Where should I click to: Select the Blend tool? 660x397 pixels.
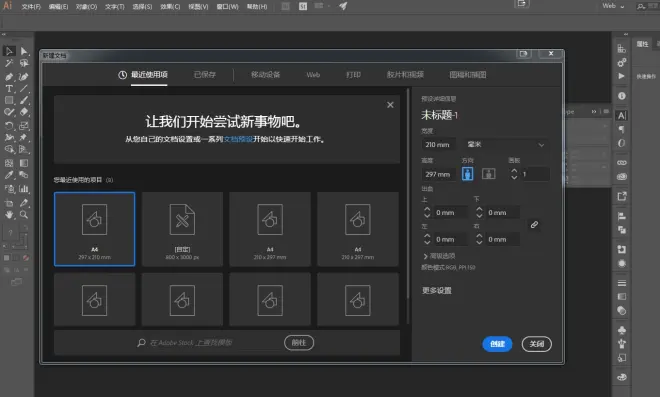coord(24,175)
